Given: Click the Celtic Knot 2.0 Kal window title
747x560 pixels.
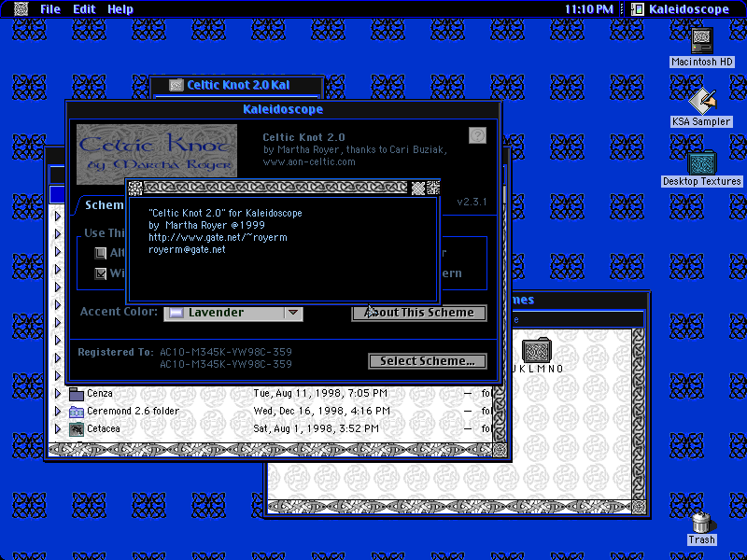Looking at the screenshot, I should coord(238,85).
